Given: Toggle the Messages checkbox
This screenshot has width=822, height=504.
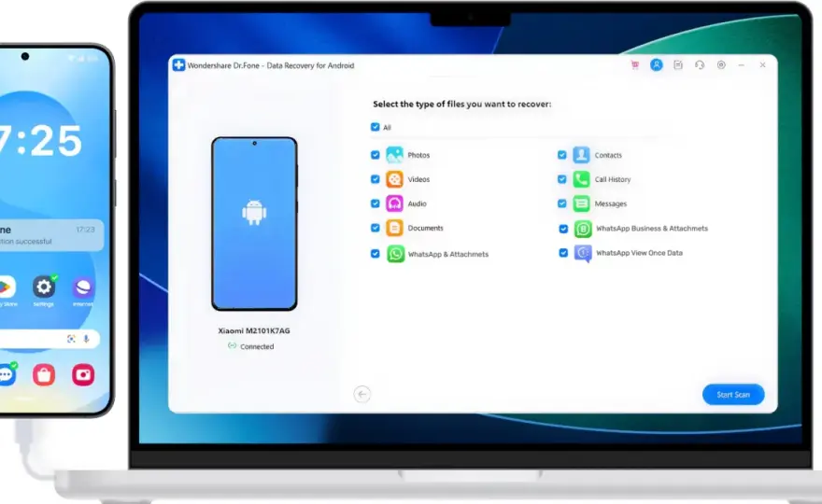Looking at the screenshot, I should click(562, 203).
